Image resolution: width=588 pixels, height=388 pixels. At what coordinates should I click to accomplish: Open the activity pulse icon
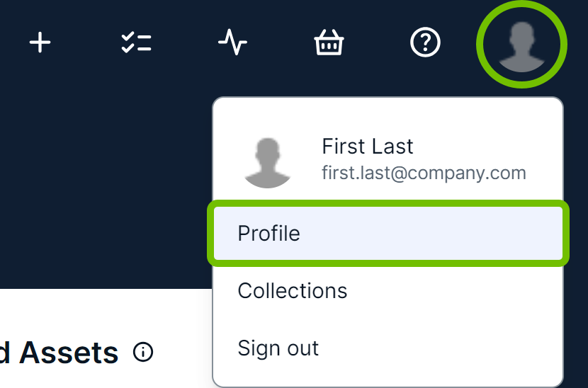pos(232,44)
